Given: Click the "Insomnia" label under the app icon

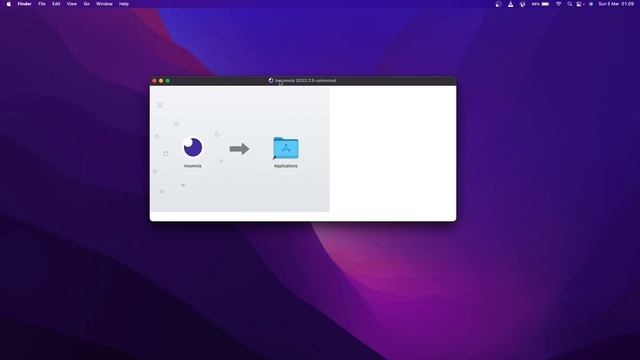Looking at the screenshot, I should point(193,166).
